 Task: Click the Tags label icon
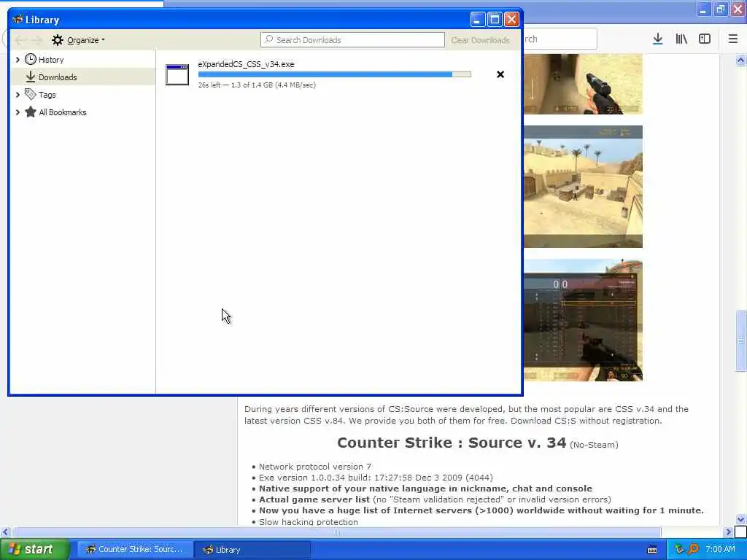pos(31,94)
